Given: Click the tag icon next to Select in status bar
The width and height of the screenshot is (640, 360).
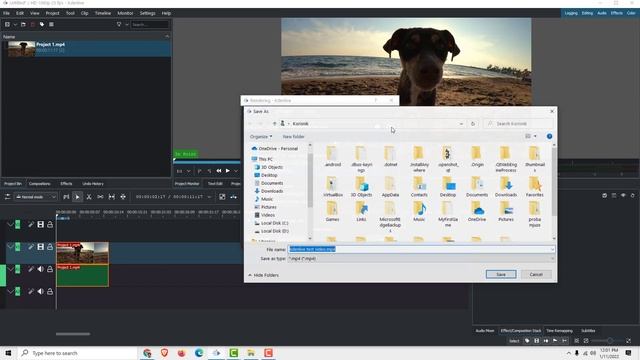Looking at the screenshot, I should pos(527,340).
